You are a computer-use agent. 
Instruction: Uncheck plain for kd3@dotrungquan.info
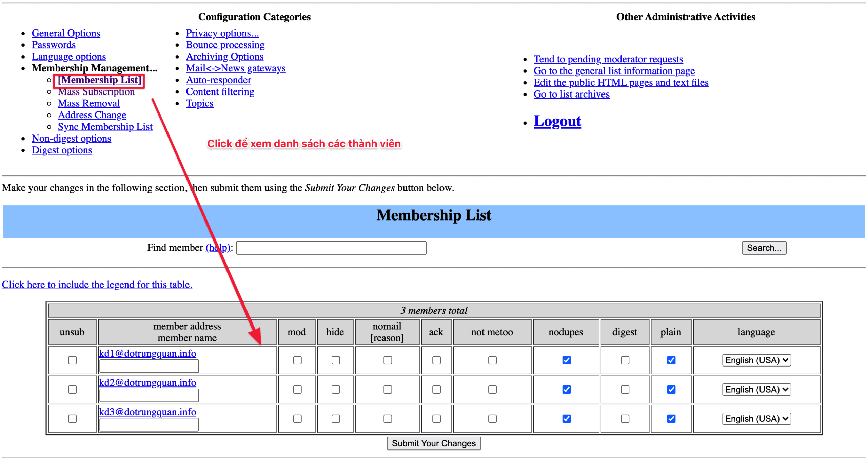pos(671,419)
